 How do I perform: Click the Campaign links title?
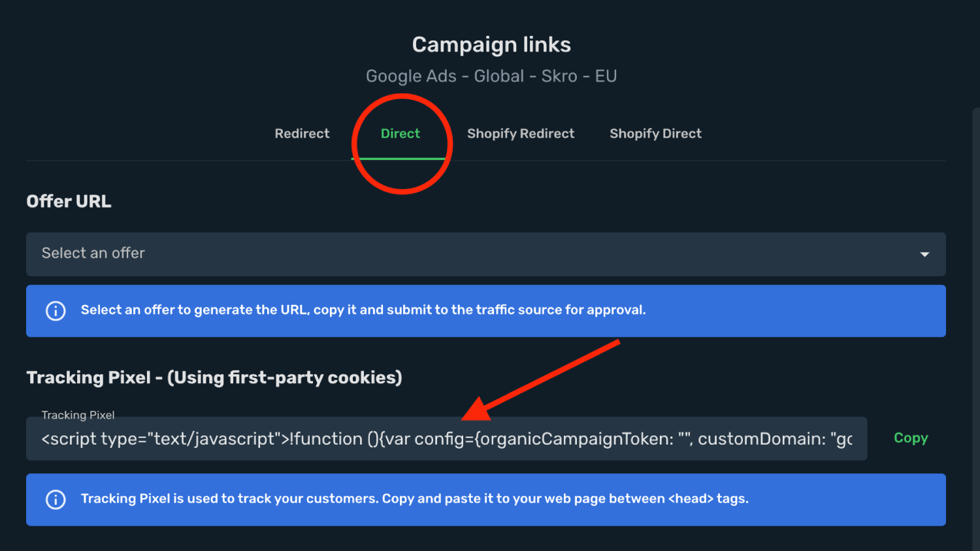click(x=491, y=44)
